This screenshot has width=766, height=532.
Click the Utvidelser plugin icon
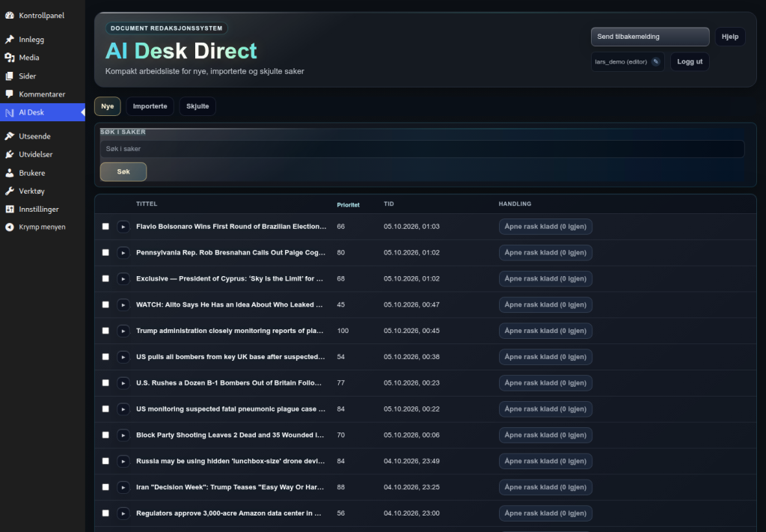[9, 154]
